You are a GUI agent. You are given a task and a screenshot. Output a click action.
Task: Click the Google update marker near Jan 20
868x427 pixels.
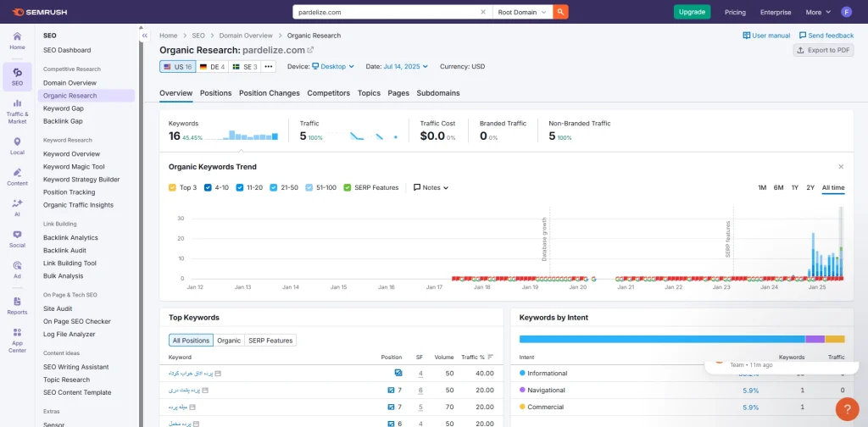tap(593, 279)
